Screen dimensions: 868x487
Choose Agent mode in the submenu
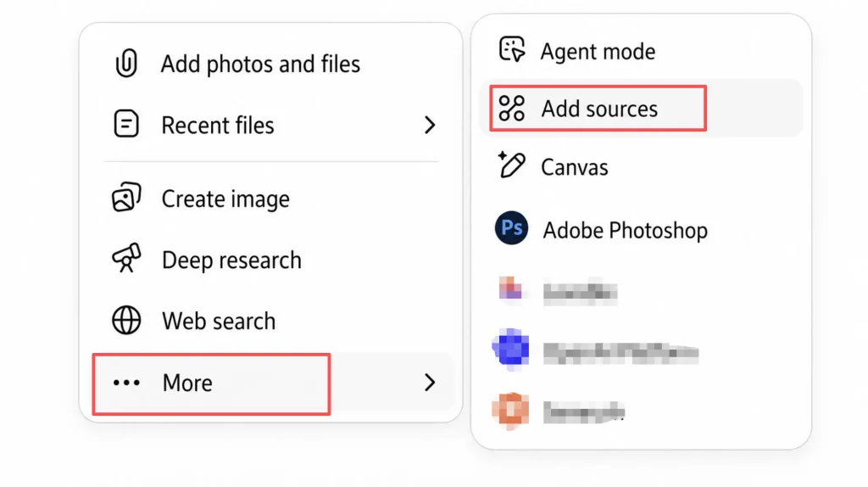point(598,52)
